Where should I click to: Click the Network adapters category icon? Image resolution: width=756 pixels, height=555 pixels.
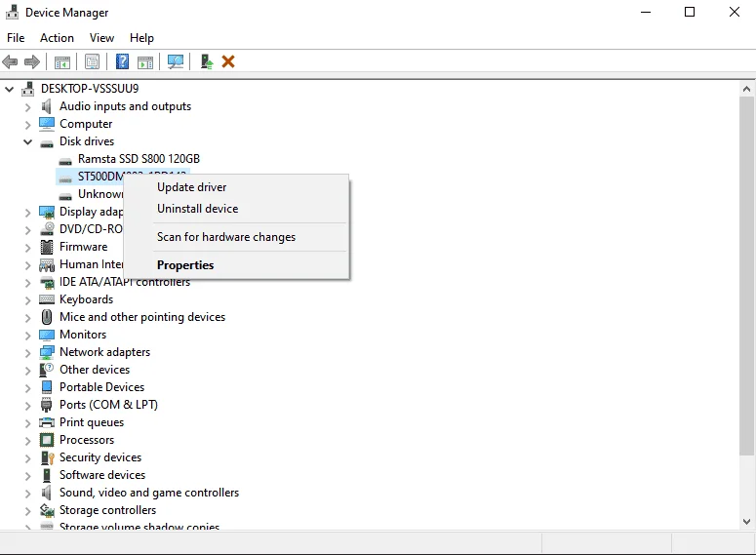pos(47,352)
